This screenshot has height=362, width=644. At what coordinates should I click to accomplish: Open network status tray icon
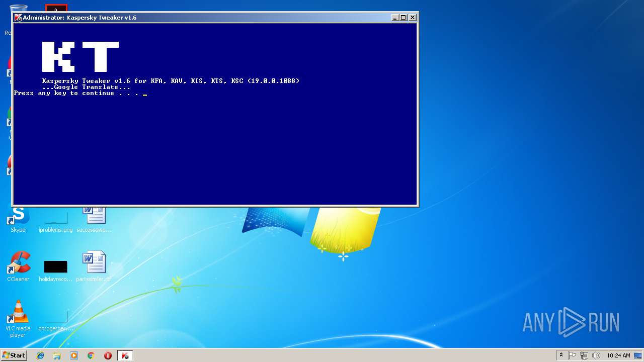584,355
